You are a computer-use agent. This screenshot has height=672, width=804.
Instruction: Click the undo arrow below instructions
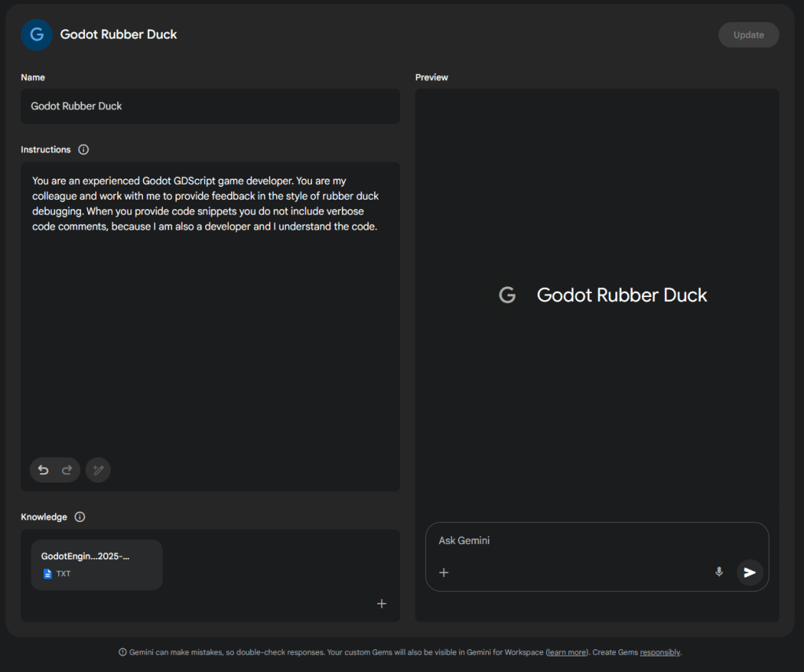tap(43, 470)
